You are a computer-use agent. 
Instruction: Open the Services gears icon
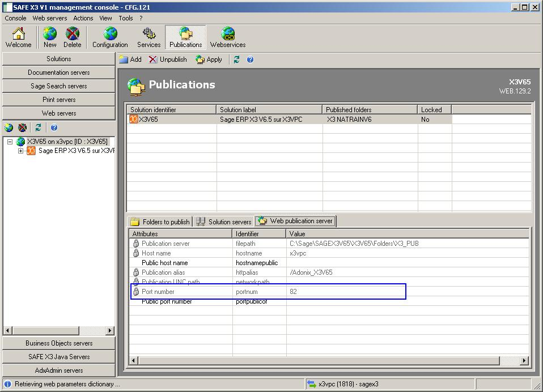click(149, 37)
